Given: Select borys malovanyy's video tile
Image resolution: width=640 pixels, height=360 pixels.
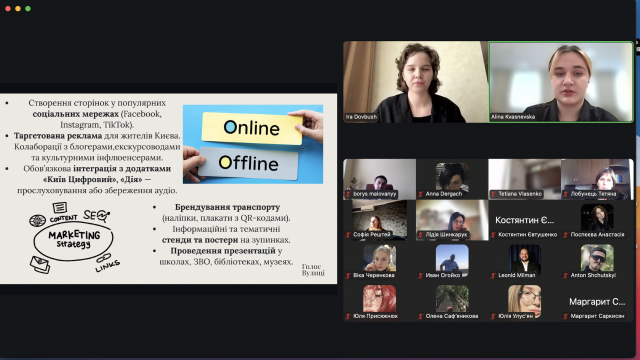Looking at the screenshot, I should point(380,179).
